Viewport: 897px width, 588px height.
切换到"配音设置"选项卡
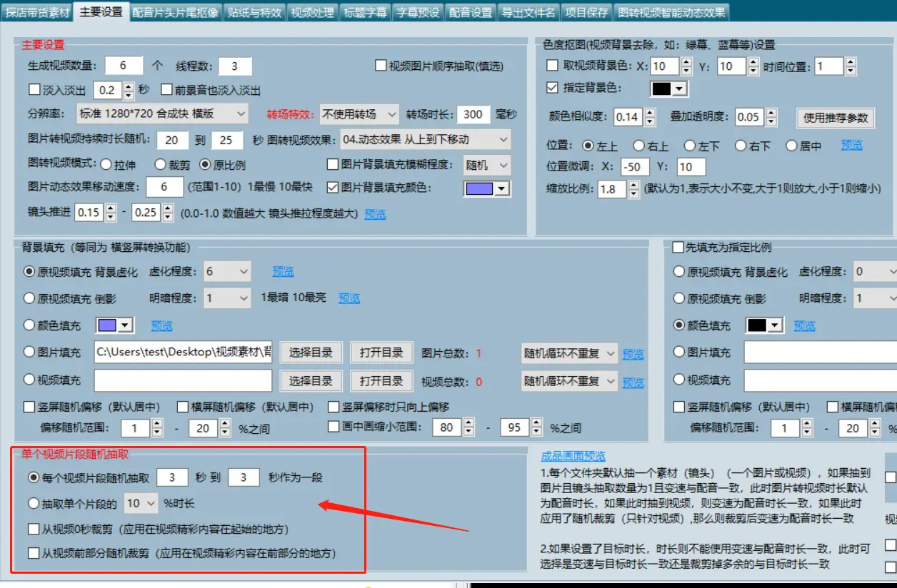[470, 11]
